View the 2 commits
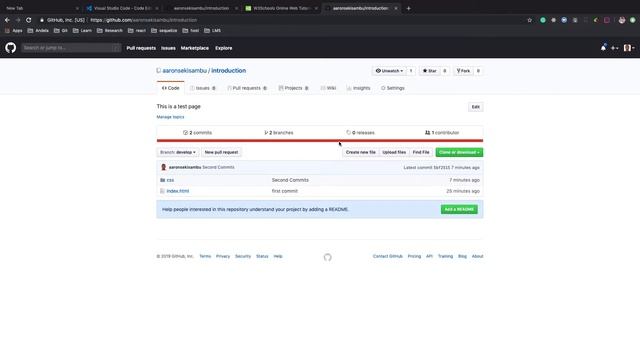The image size is (640, 360). 198,133
